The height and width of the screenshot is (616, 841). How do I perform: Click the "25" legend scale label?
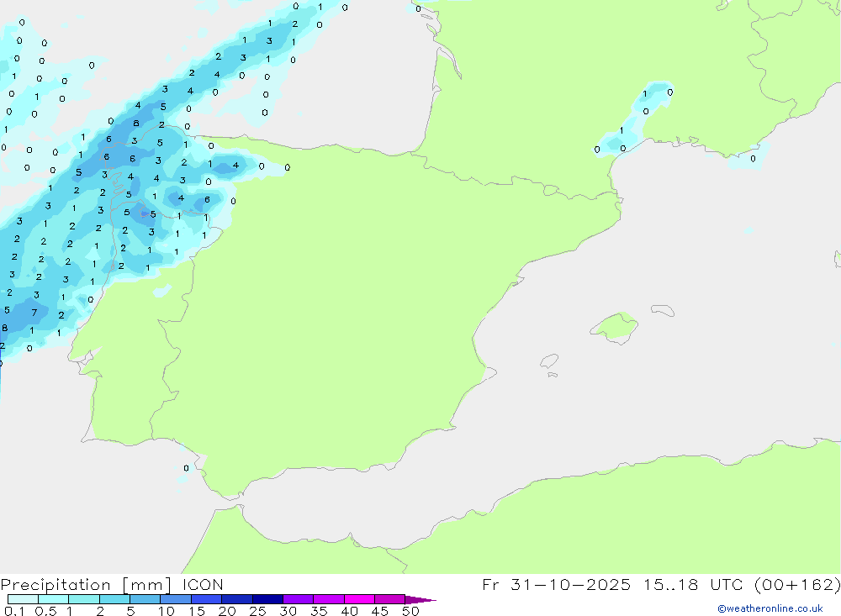(x=257, y=611)
